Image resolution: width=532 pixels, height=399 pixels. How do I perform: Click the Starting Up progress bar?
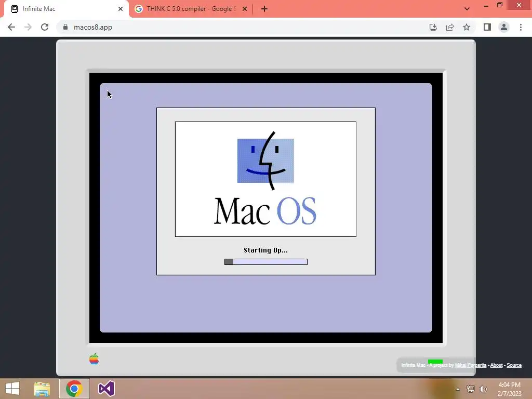click(266, 262)
